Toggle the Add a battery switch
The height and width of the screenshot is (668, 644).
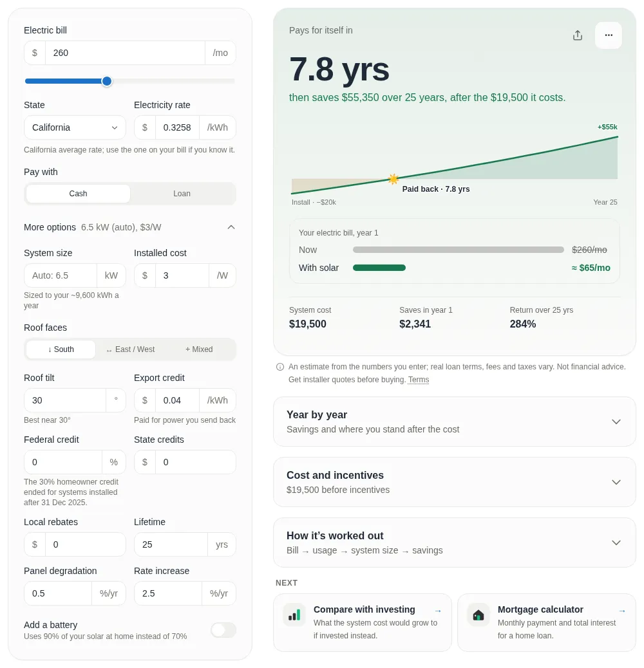[x=223, y=629]
